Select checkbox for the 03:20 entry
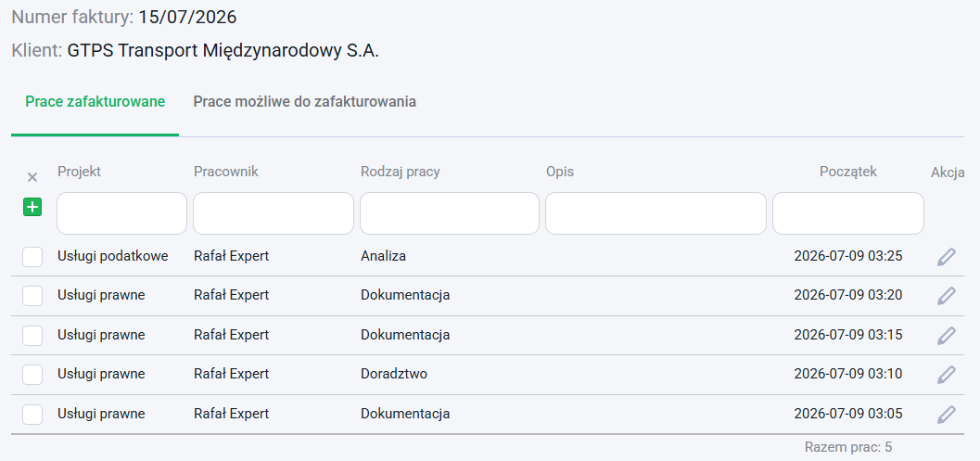 pyautogui.click(x=32, y=296)
